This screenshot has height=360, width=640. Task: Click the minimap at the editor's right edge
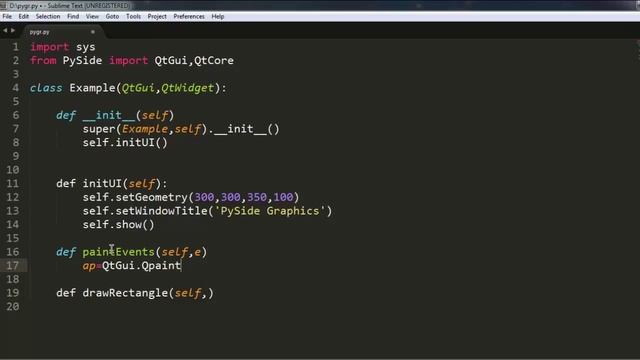(638, 51)
